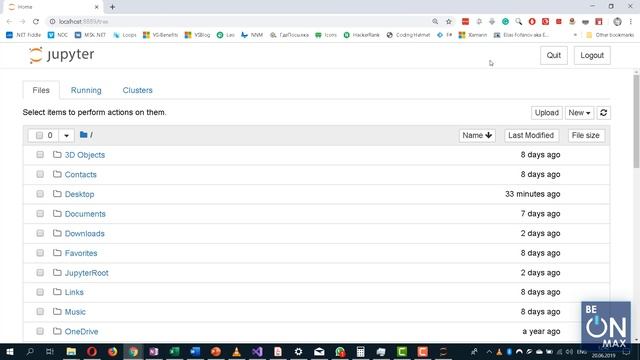The height and width of the screenshot is (360, 640).
Task: Open the New dropdown menu
Action: point(579,113)
